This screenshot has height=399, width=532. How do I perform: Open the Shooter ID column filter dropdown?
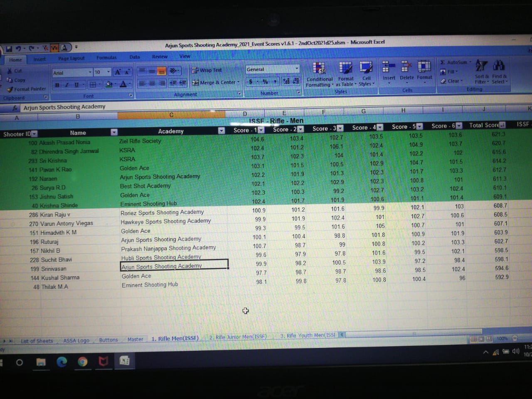point(34,134)
